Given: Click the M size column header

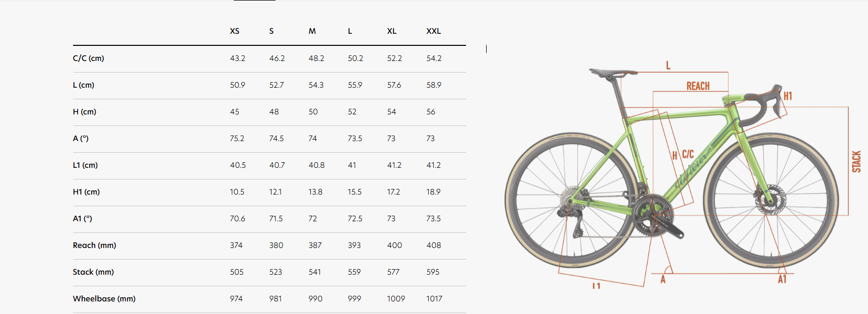Looking at the screenshot, I should 312,31.
